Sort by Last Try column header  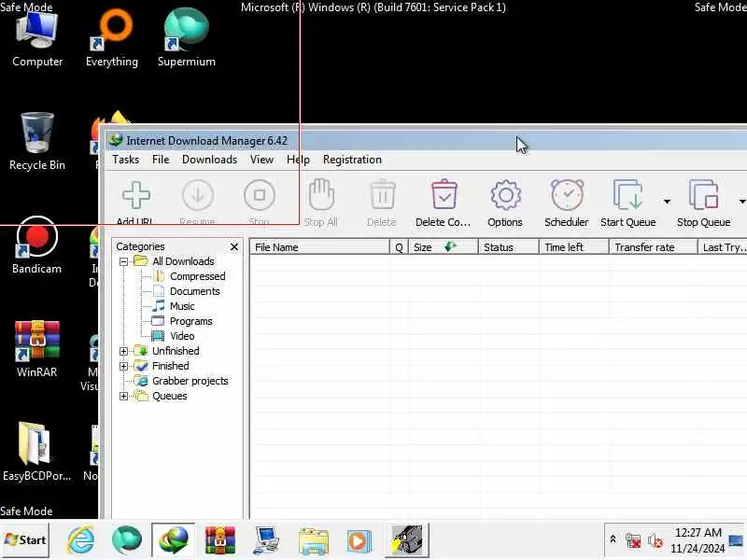coord(722,247)
